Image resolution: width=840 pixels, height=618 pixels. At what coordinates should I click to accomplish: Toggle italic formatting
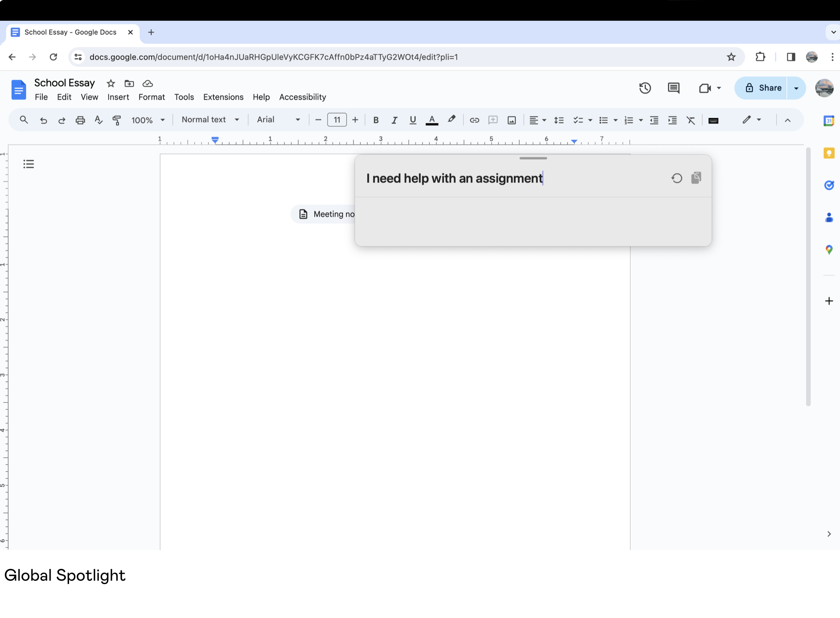[x=394, y=120]
